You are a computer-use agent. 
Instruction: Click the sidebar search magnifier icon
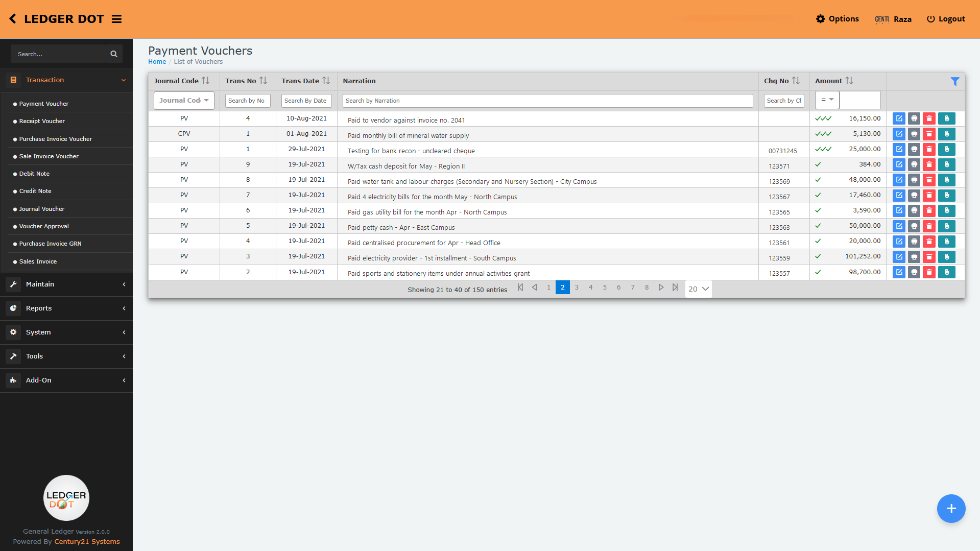click(x=114, y=54)
